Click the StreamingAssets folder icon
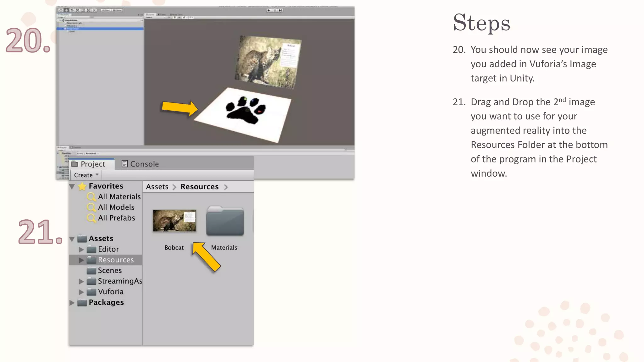 tap(92, 281)
